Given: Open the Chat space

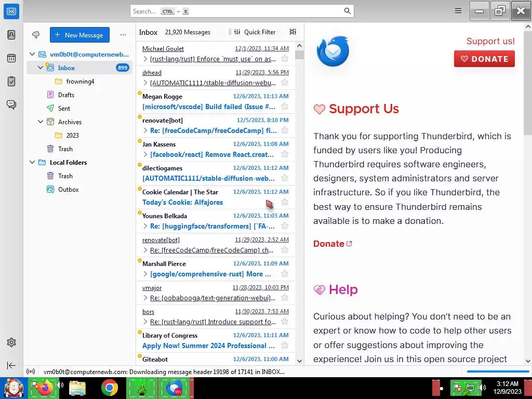Looking at the screenshot, I should pos(11,104).
